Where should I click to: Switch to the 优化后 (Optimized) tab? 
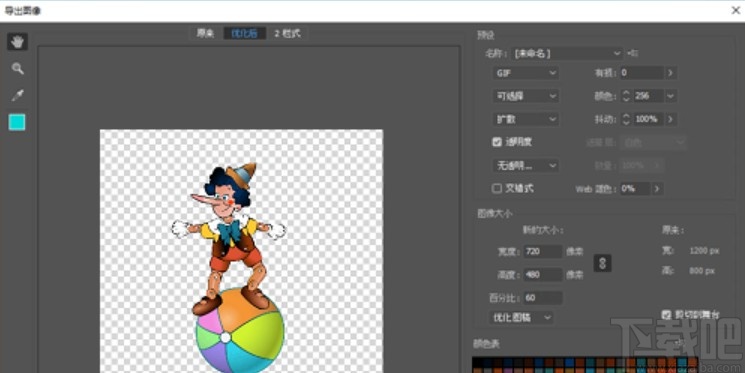coord(245,33)
